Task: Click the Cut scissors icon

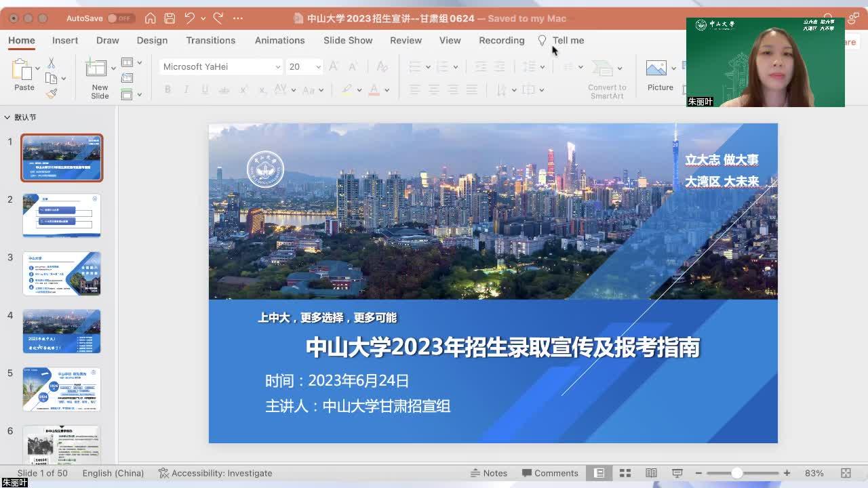Action: pos(51,63)
